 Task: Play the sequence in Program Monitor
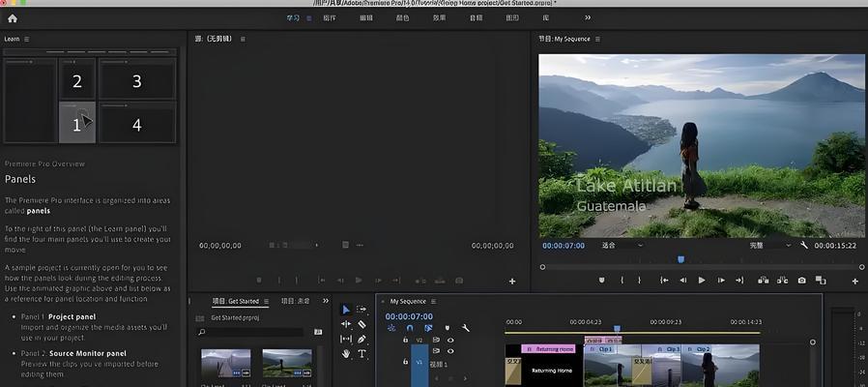click(x=702, y=281)
